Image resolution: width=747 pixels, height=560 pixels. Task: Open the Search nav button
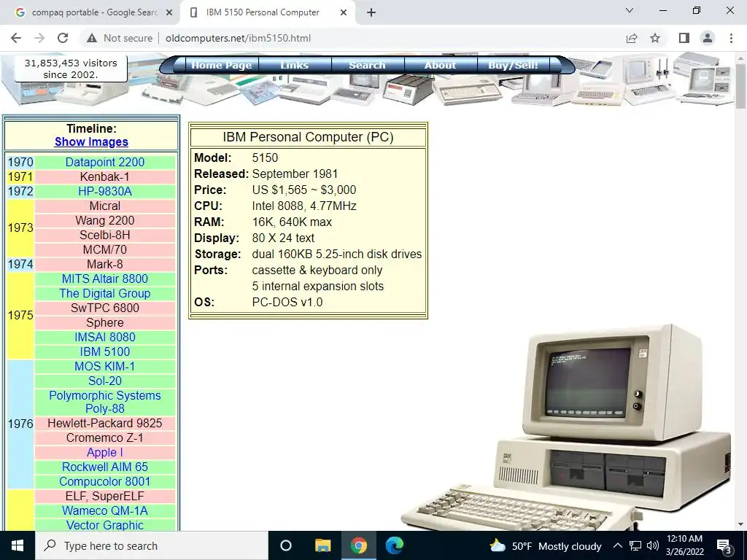click(x=368, y=65)
